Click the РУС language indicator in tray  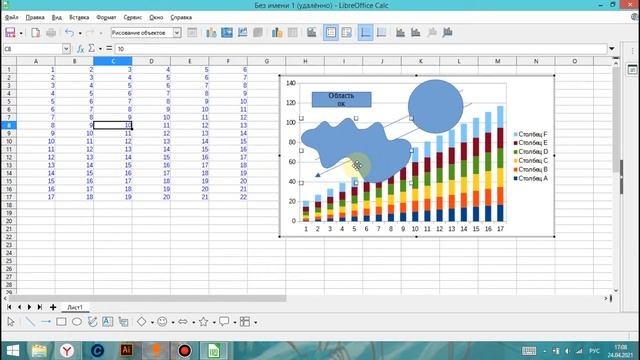click(x=594, y=351)
